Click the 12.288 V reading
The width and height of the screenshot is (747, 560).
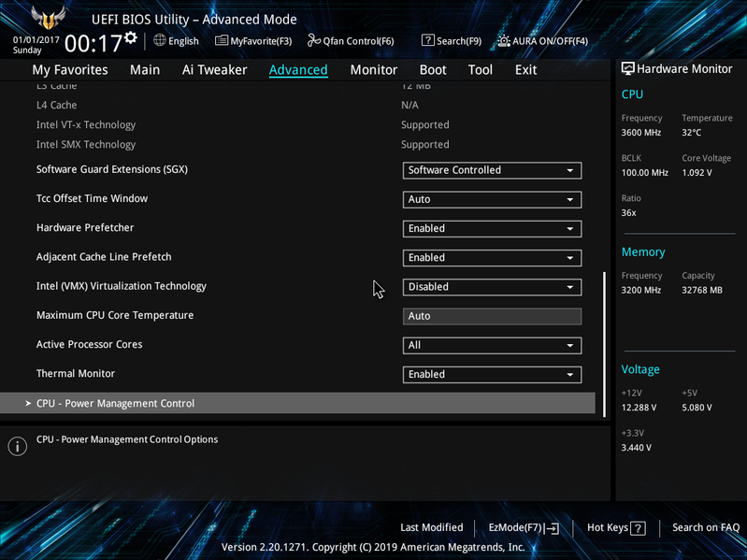(639, 408)
